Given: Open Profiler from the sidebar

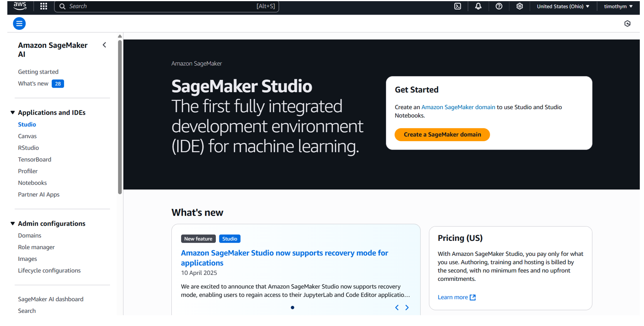Looking at the screenshot, I should click(28, 171).
